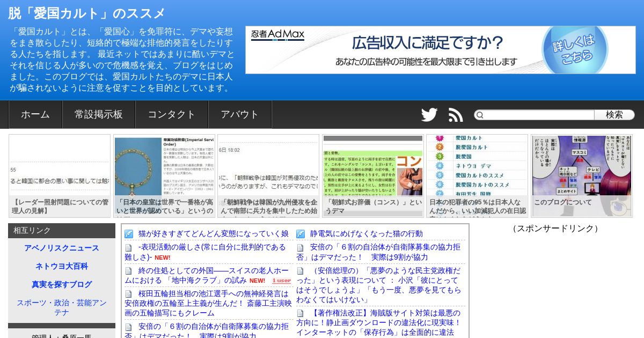Open 悪夢のような民主党政権 小沢 article link

pos(379,285)
